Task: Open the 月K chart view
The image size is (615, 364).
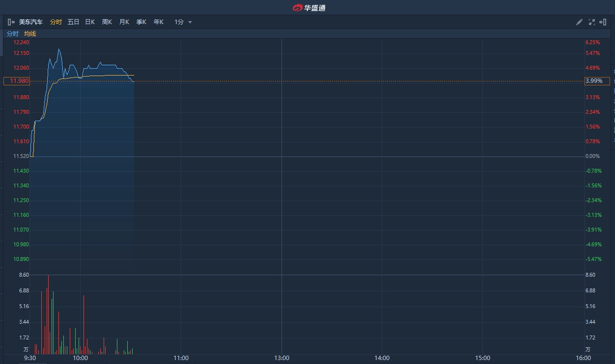Action: 124,22
